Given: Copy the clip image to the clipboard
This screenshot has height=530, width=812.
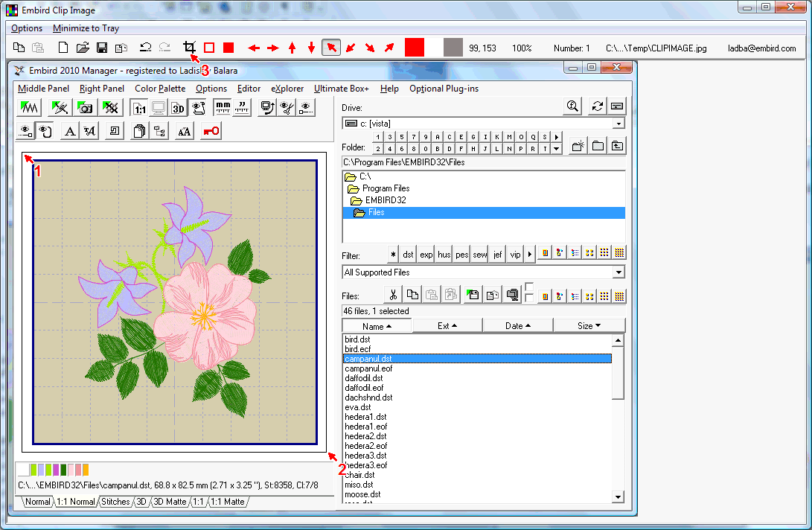Looking at the screenshot, I should [19, 48].
